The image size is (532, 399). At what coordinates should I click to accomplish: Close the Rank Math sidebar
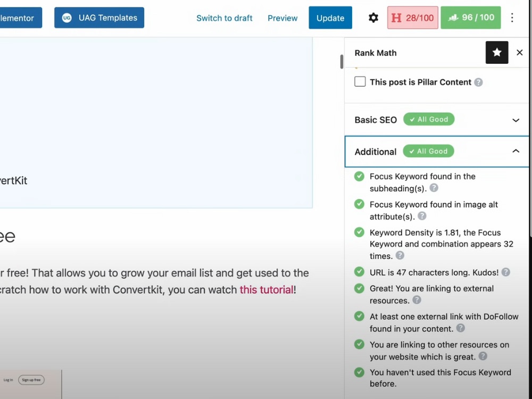click(x=519, y=53)
